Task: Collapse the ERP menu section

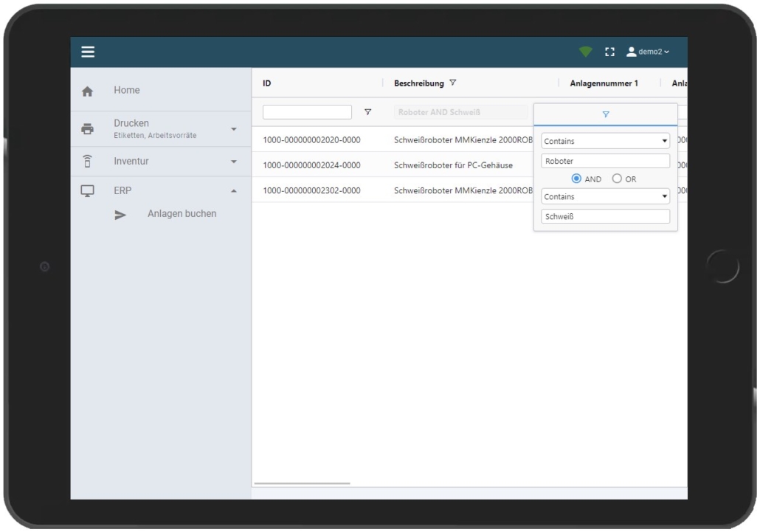Action: coord(234,191)
